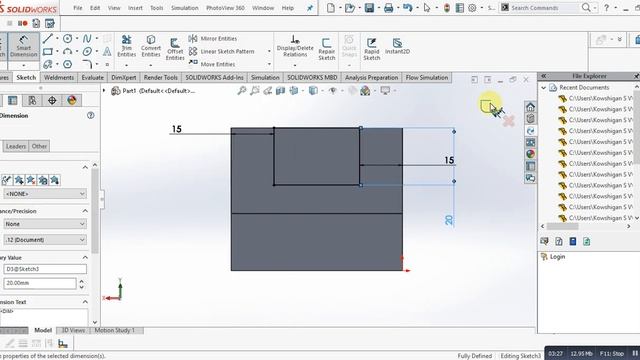This screenshot has width=640, height=360.
Task: Open the File menu
Action: pyautogui.click(x=78, y=8)
